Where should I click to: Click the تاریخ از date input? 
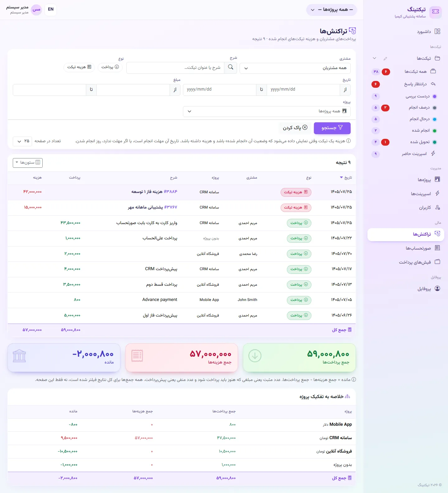[x=303, y=90]
